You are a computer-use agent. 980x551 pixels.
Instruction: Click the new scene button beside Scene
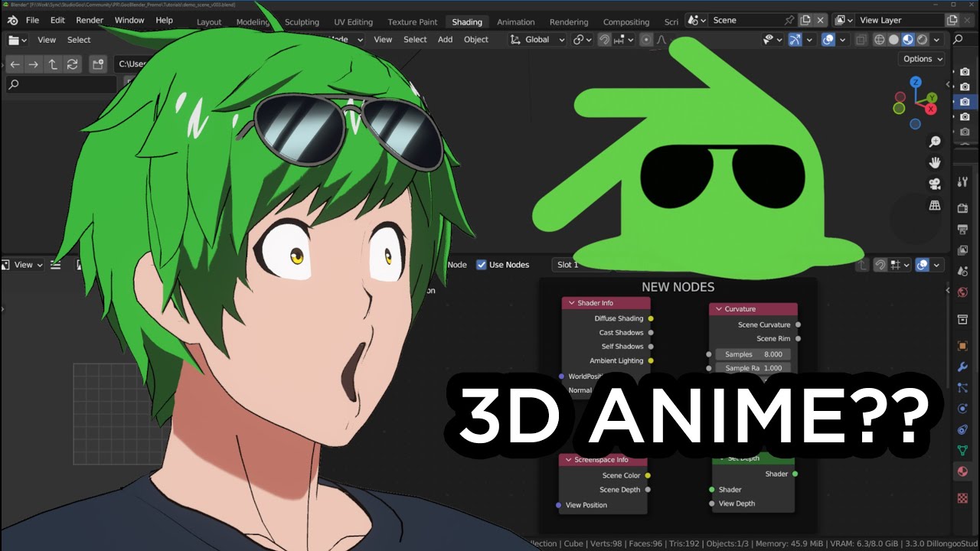805,20
